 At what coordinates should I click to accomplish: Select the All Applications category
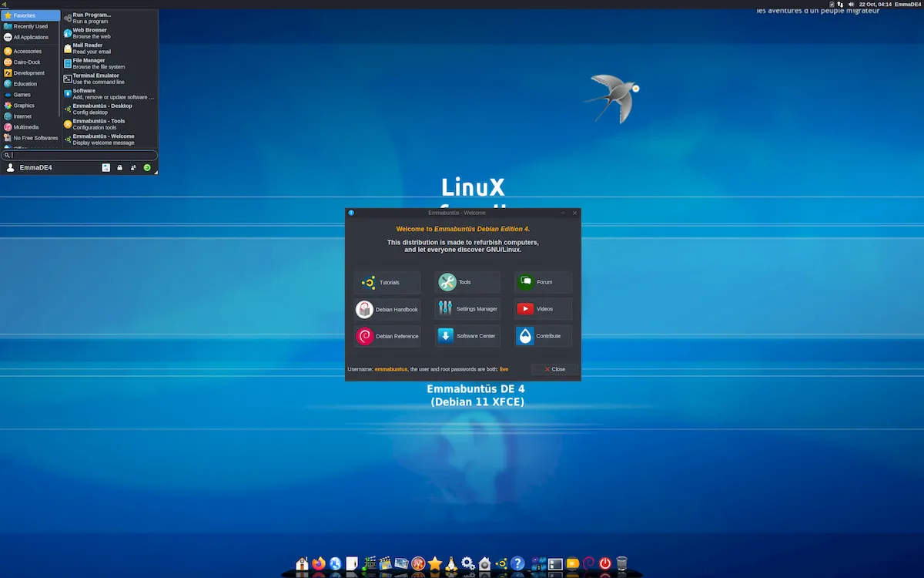pos(31,37)
